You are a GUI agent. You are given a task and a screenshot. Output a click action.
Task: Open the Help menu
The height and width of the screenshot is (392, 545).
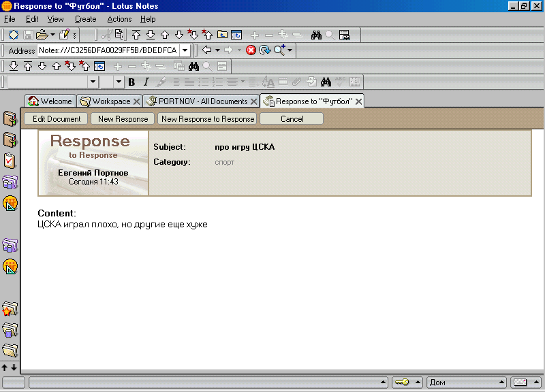(148, 19)
